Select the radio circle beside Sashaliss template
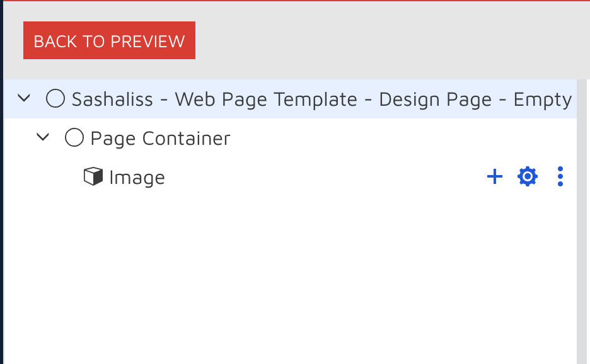590x364 pixels. click(x=55, y=99)
